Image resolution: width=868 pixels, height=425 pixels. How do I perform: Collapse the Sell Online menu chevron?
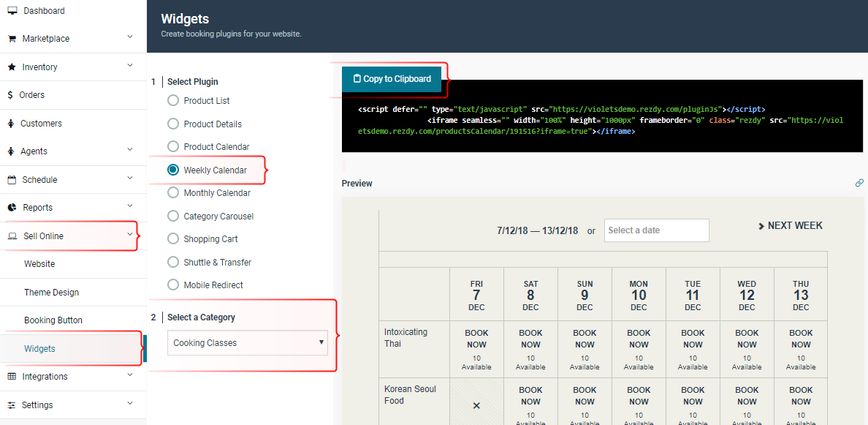130,235
